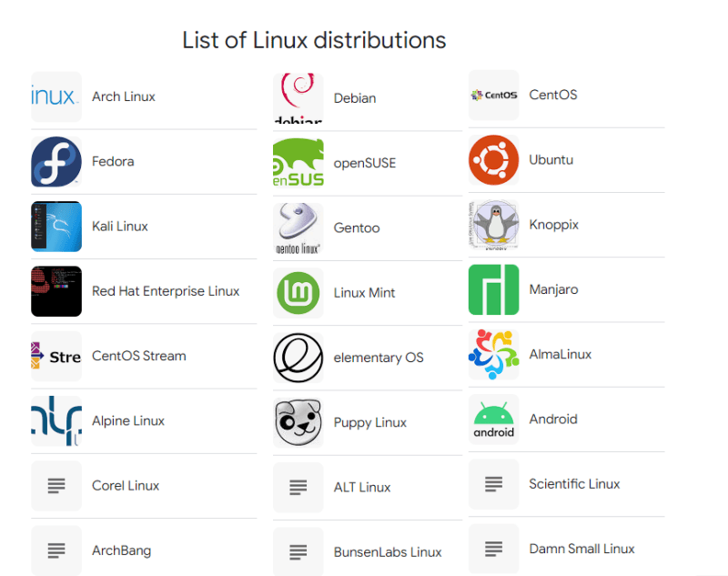Image resolution: width=728 pixels, height=576 pixels.
Task: Choose the Linux Mint label
Action: pyautogui.click(x=365, y=293)
